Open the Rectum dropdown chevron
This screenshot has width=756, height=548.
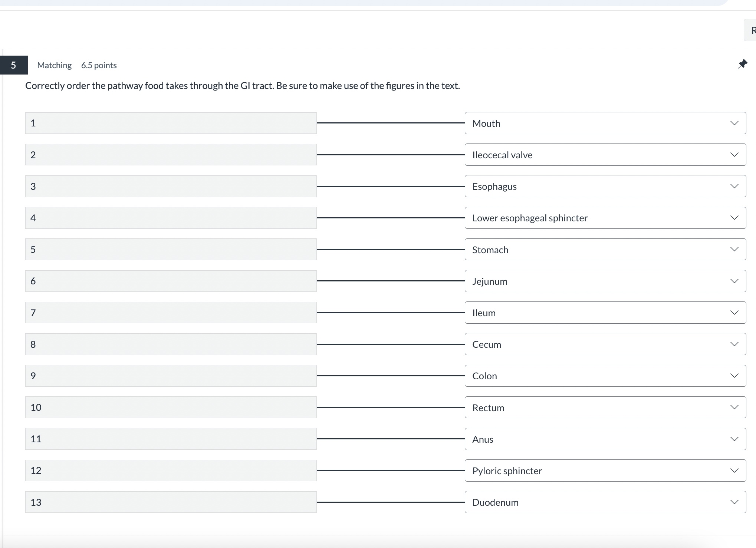tap(734, 407)
